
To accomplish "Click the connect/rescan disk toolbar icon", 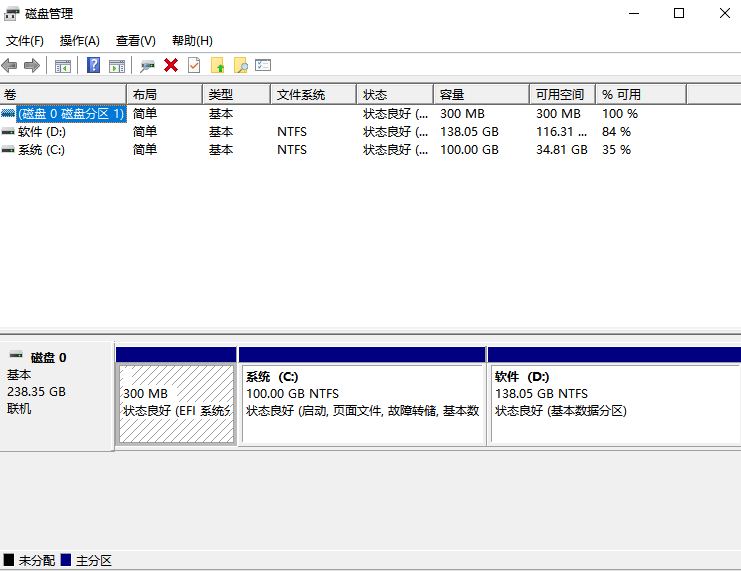I will [147, 65].
